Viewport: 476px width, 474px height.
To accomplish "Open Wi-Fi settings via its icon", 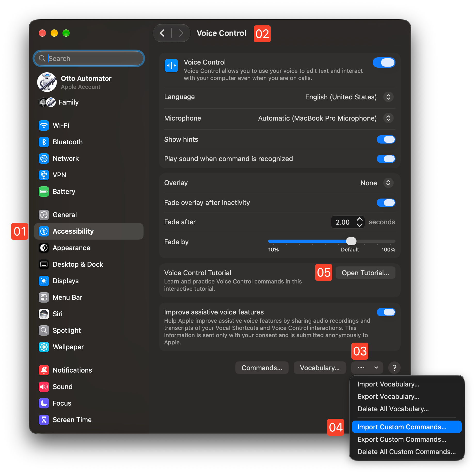I will pos(44,125).
